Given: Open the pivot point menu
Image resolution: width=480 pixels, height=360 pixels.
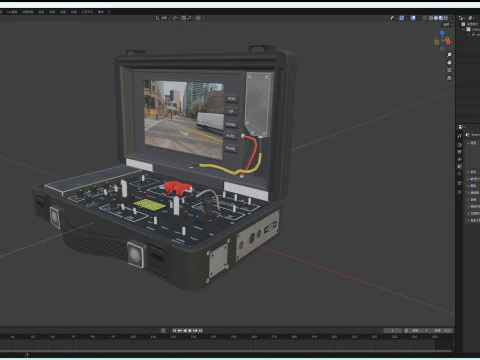Looking at the screenshot, I should point(176,18).
